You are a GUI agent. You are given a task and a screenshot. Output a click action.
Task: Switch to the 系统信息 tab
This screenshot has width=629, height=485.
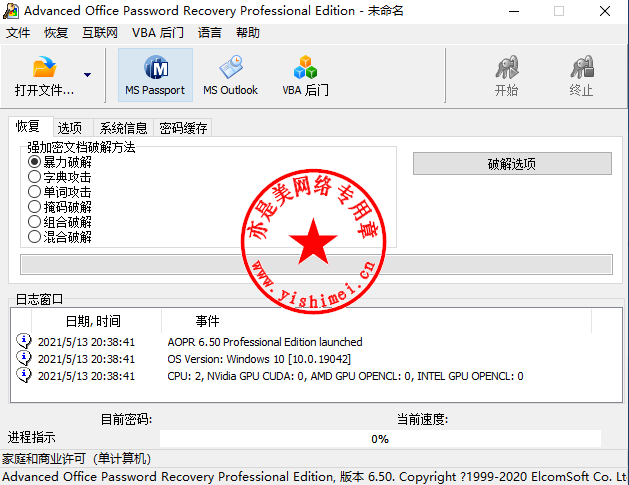(124, 128)
